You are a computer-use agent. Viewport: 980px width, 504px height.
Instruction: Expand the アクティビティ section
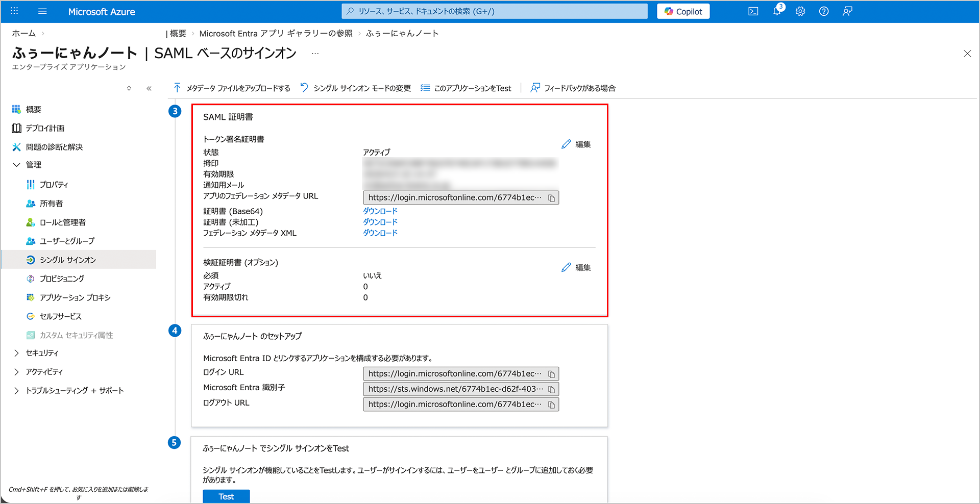(17, 372)
